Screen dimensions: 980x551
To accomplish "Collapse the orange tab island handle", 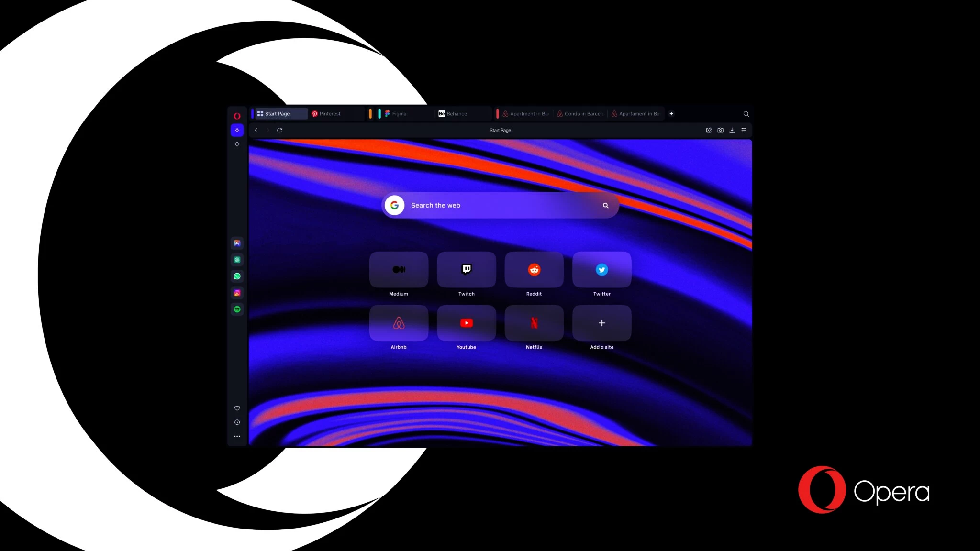I will tap(370, 114).
